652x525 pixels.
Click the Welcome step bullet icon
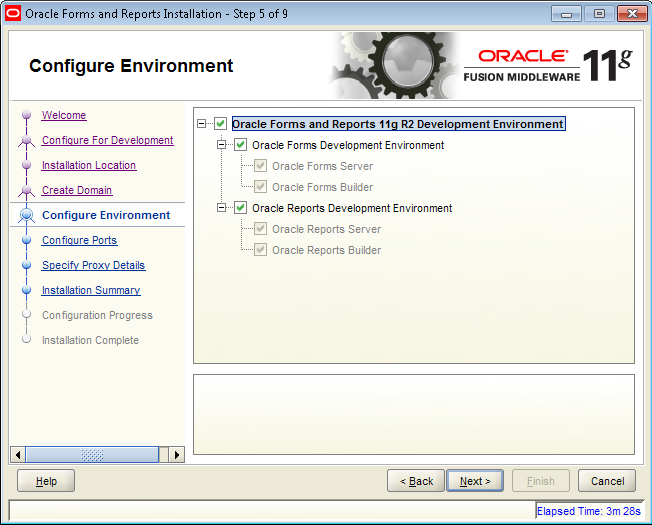(27, 114)
